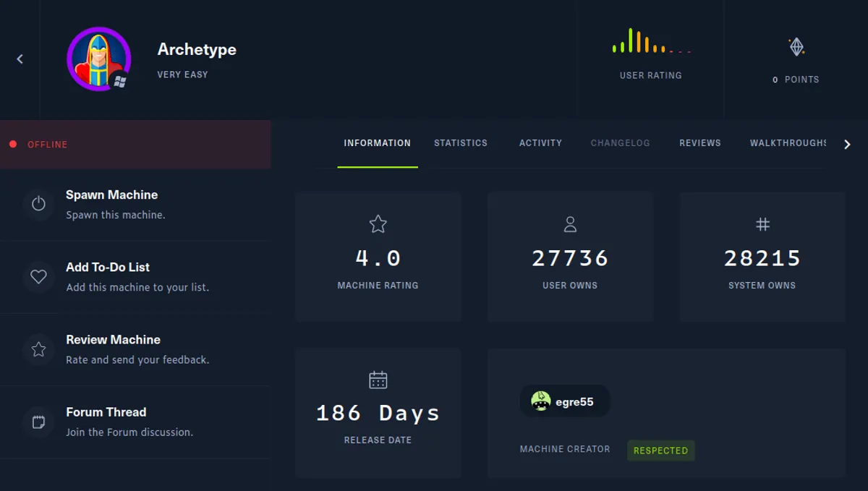Screen dimensions: 868x491
Task: Click the user owns person icon
Action: [570, 224]
